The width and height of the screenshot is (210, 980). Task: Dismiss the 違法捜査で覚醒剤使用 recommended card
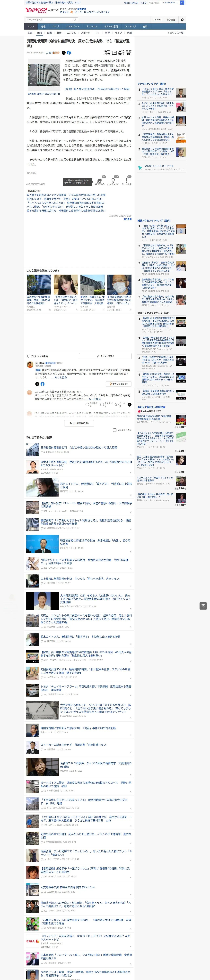50,310
